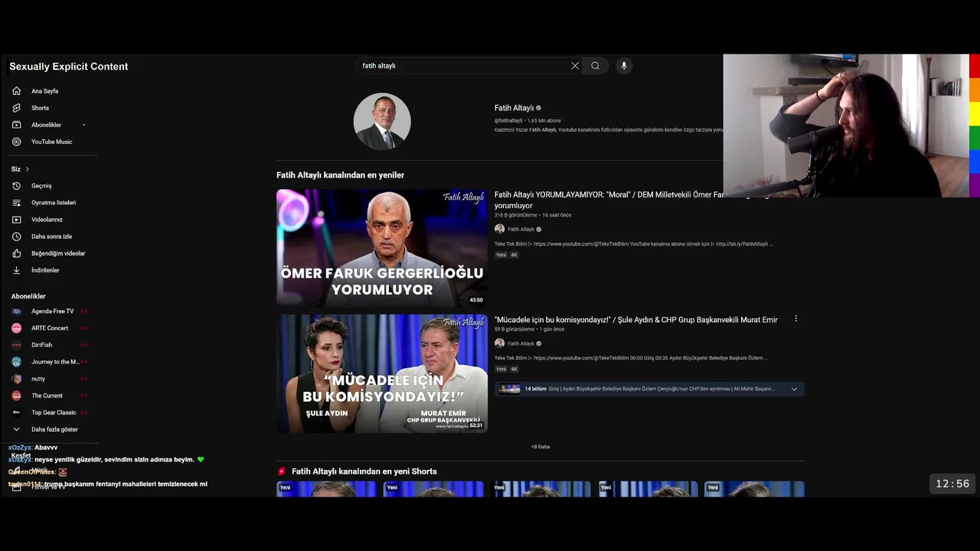Image resolution: width=980 pixels, height=551 pixels.
Task: Open Mücadele için bu komisyondayız video title
Action: point(635,320)
